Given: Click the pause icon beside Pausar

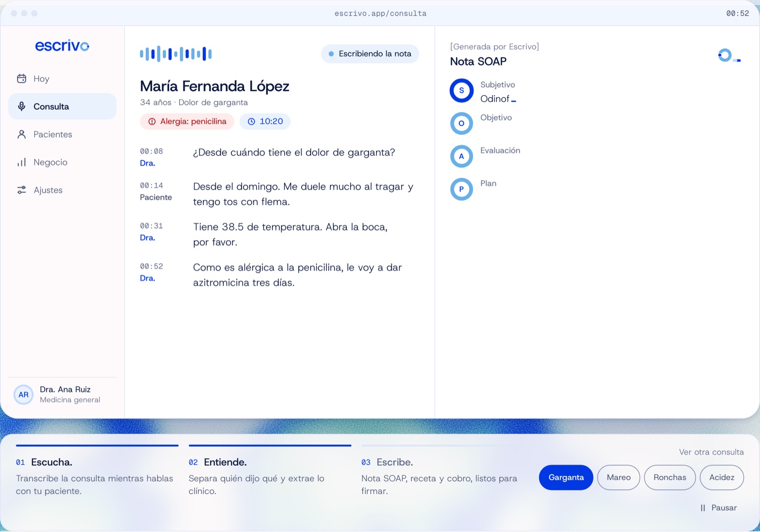Looking at the screenshot, I should 703,508.
